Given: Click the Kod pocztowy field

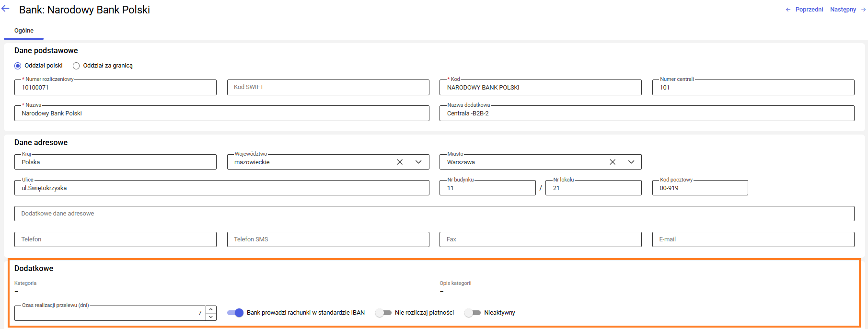Looking at the screenshot, I should click(x=700, y=188).
